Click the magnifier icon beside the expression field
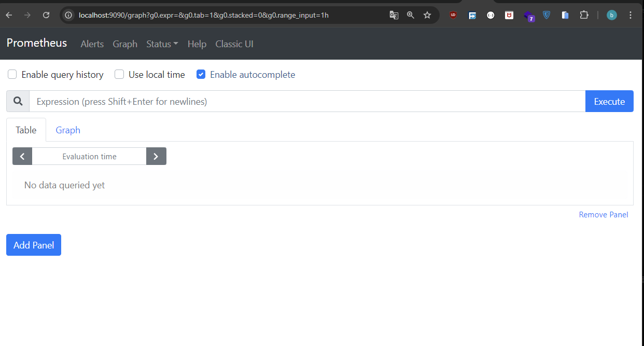The width and height of the screenshot is (644, 346). click(18, 101)
